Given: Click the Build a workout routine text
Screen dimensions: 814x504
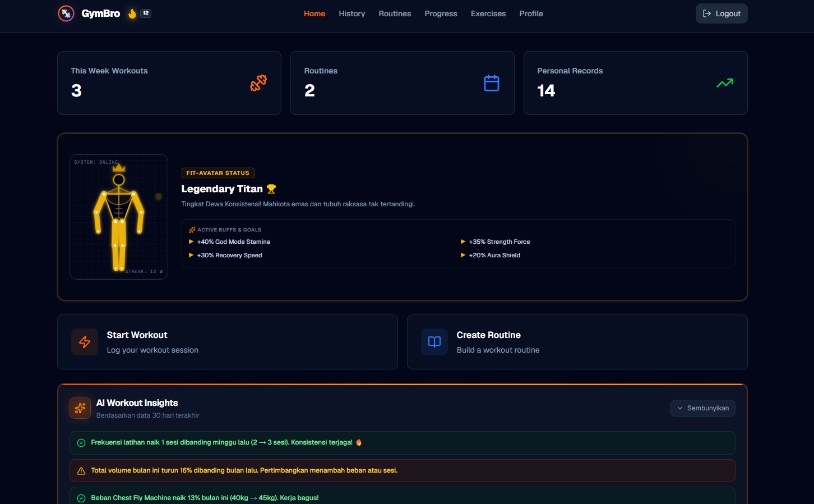Looking at the screenshot, I should tap(498, 350).
